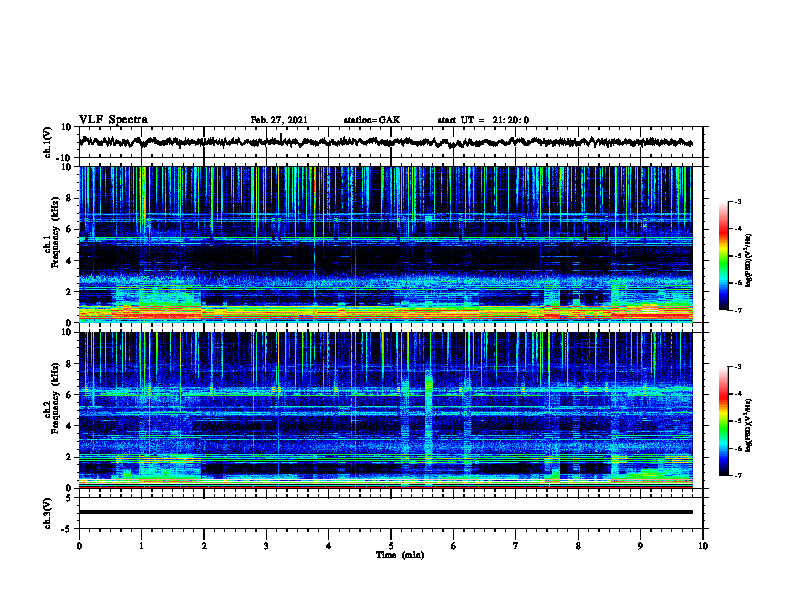Click time axis tick label "3"
Screen dimensions: 792x612
[x=266, y=546]
